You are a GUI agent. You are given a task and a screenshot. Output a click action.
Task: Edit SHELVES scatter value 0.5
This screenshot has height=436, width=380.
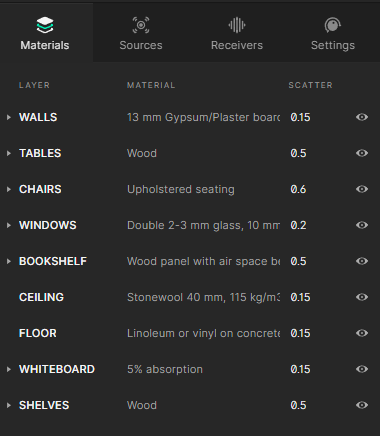point(298,405)
